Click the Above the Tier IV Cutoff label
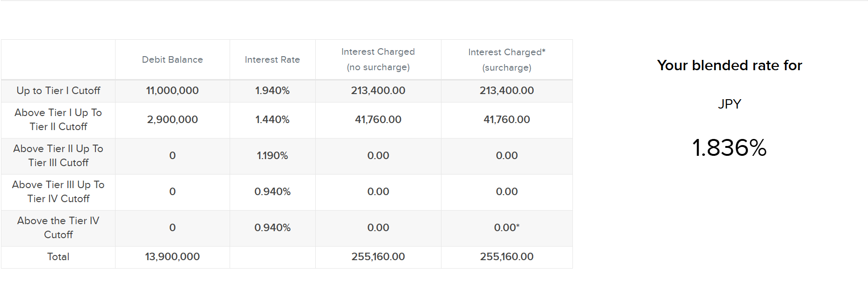 pyautogui.click(x=58, y=228)
